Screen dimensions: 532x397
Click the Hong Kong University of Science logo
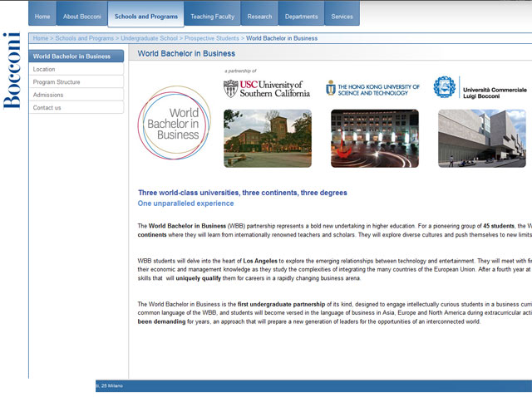(373, 90)
